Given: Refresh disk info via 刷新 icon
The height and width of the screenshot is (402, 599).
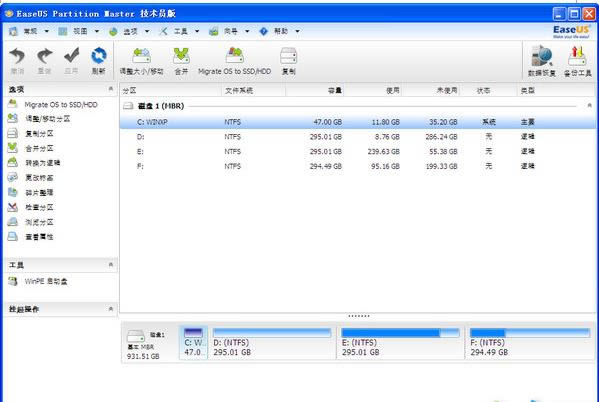Looking at the screenshot, I should coord(99,61).
